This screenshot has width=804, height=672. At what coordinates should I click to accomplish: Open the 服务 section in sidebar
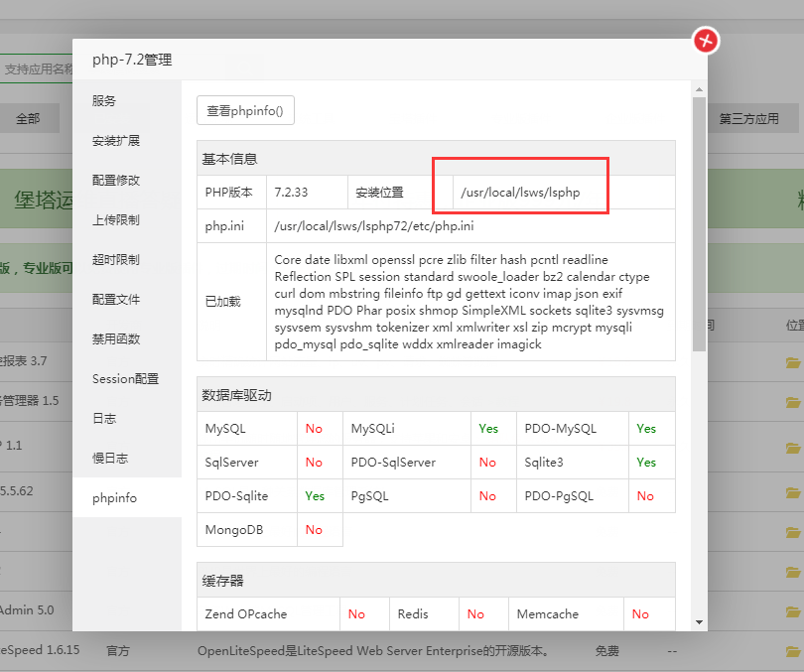(104, 101)
